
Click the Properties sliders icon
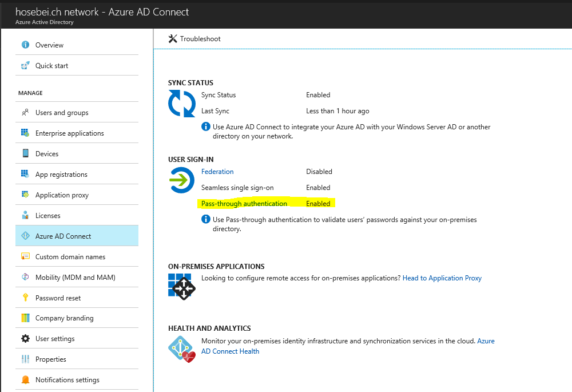click(25, 359)
